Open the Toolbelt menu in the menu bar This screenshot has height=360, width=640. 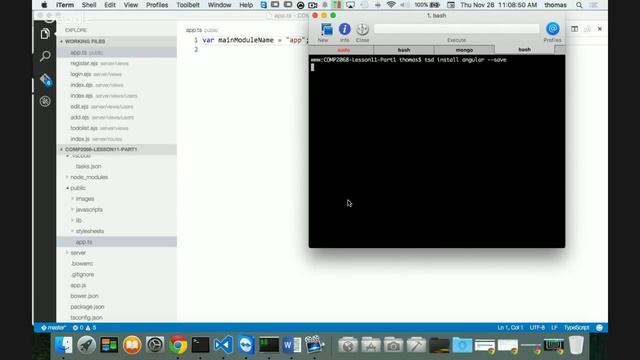pos(188,5)
